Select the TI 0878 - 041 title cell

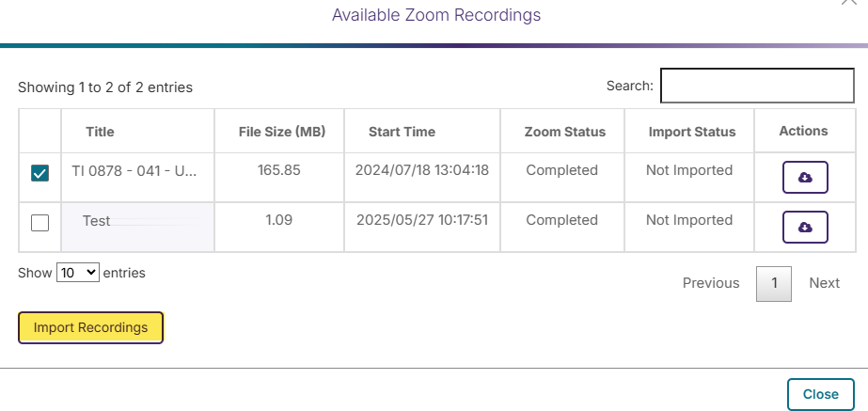coord(137,177)
